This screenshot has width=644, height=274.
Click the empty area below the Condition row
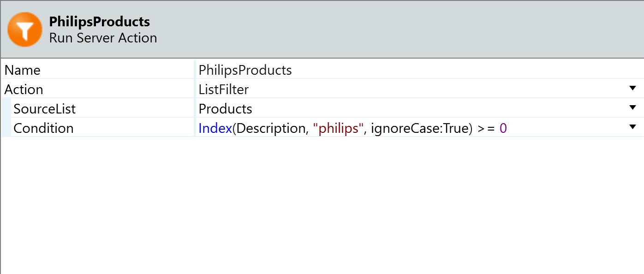click(x=323, y=203)
